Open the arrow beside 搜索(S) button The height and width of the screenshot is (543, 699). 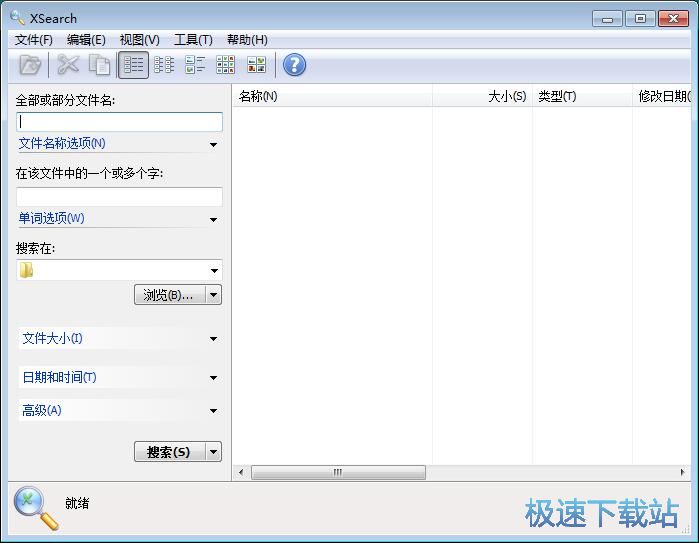point(214,452)
